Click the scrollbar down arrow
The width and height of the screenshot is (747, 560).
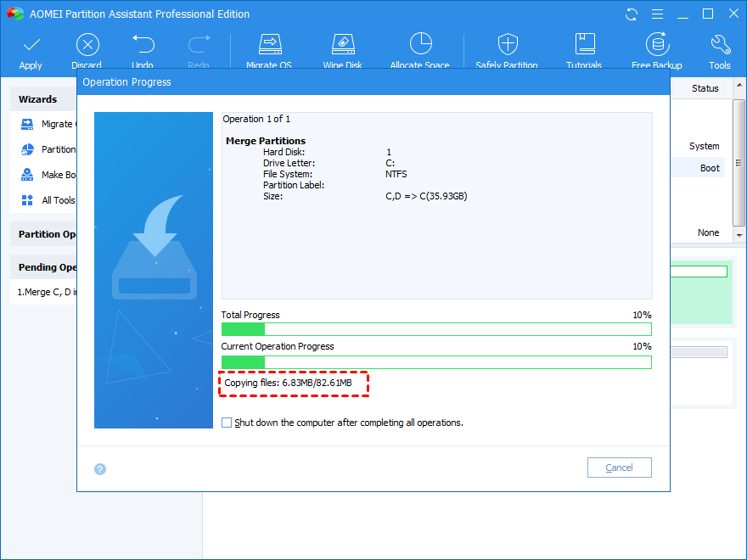(x=739, y=235)
